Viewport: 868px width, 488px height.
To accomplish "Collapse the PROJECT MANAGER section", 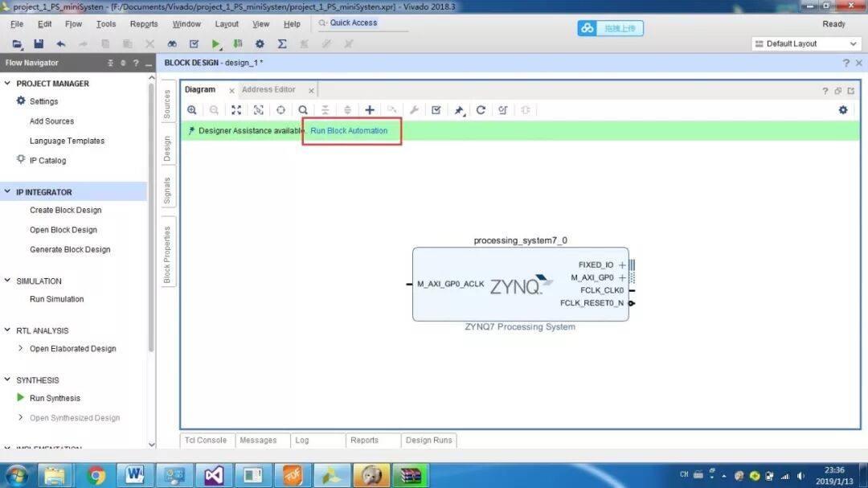I will point(7,83).
